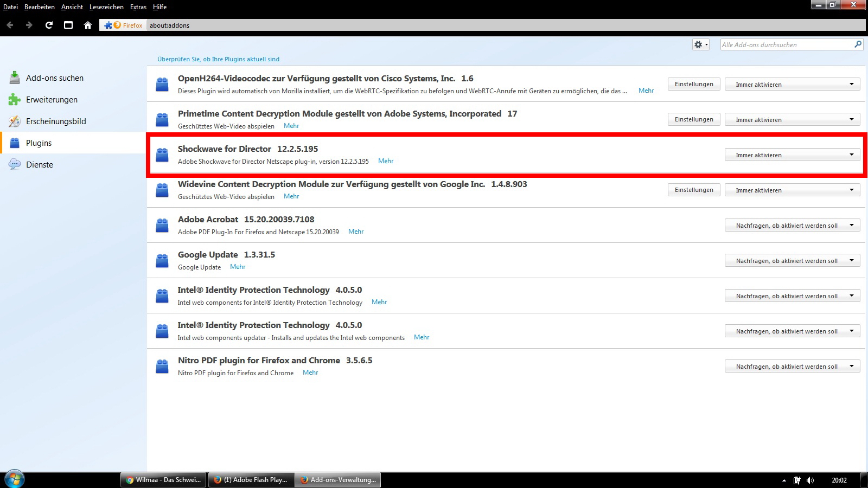Click the Primetime Content Decryption plugin icon
This screenshot has height=488, width=868.
point(162,119)
